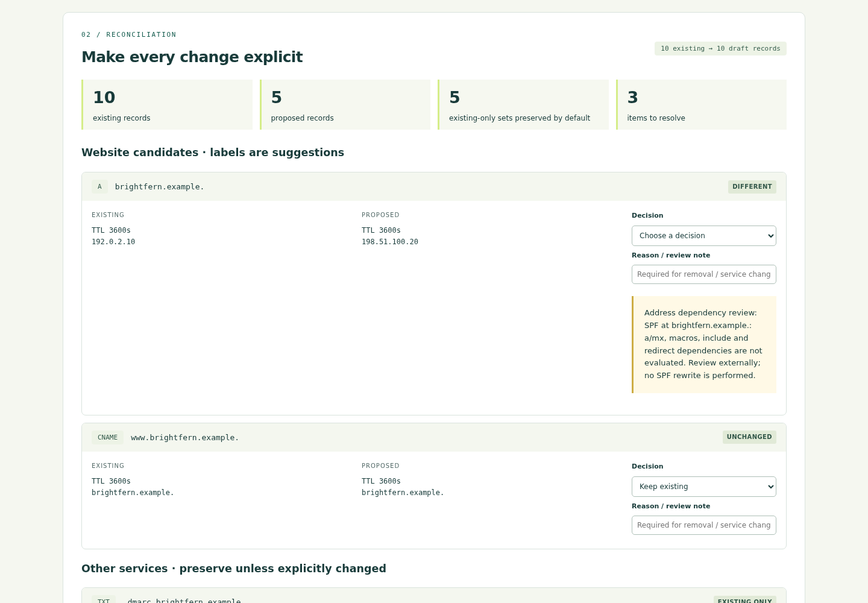
Task: Click the brightfern.example. A record name
Action: 160,187
